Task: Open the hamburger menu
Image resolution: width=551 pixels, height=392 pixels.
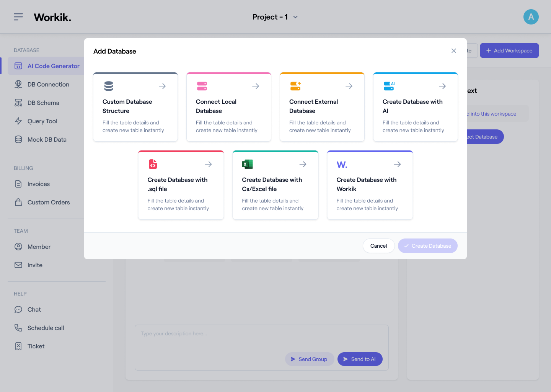Action: 18,17
